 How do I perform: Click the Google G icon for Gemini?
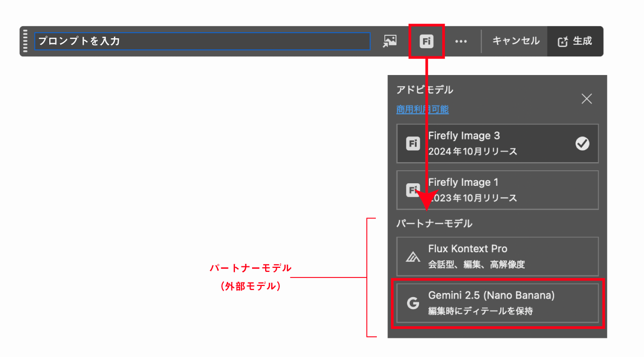[x=413, y=304]
